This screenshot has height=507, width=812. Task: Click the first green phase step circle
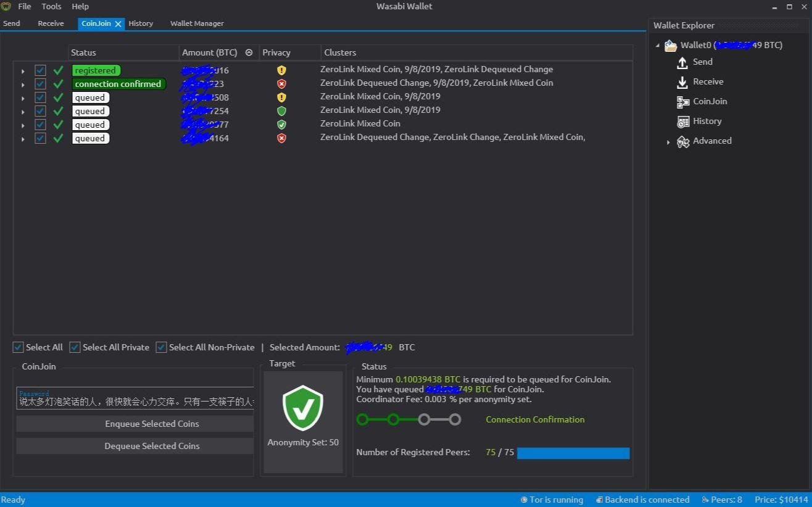pos(362,419)
